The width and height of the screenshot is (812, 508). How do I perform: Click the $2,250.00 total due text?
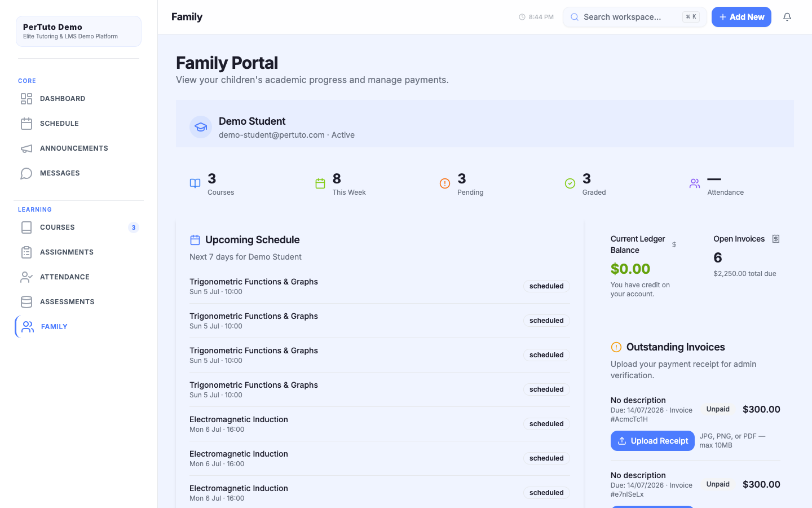pos(745,274)
